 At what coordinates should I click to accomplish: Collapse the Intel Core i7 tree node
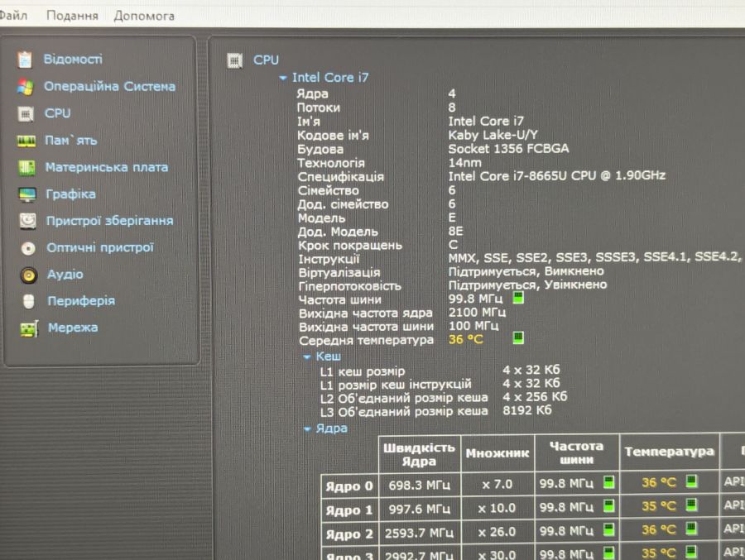point(283,78)
